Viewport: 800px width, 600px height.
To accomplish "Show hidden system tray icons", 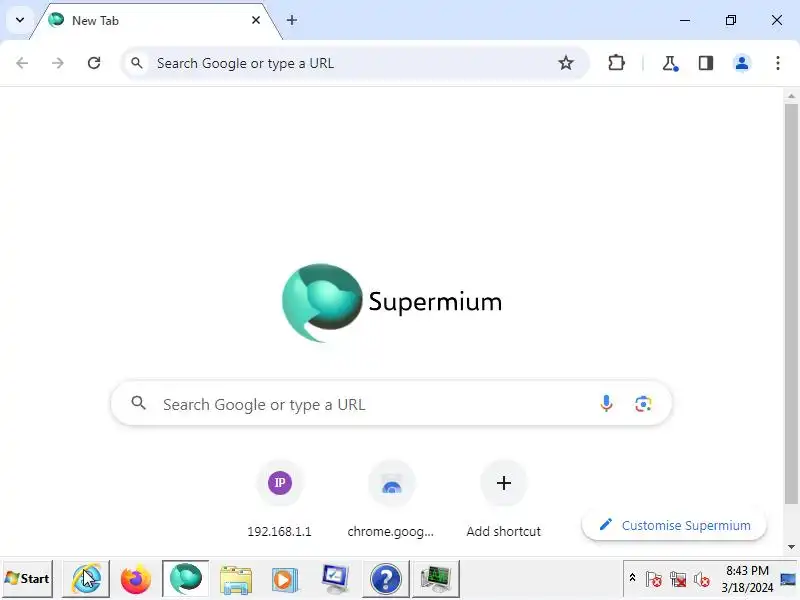I will coord(632,578).
